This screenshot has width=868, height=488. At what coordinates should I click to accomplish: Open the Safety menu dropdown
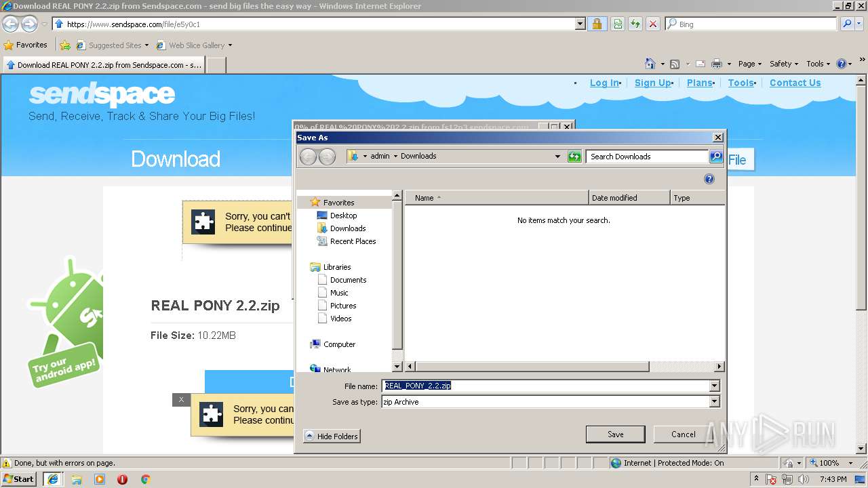783,64
